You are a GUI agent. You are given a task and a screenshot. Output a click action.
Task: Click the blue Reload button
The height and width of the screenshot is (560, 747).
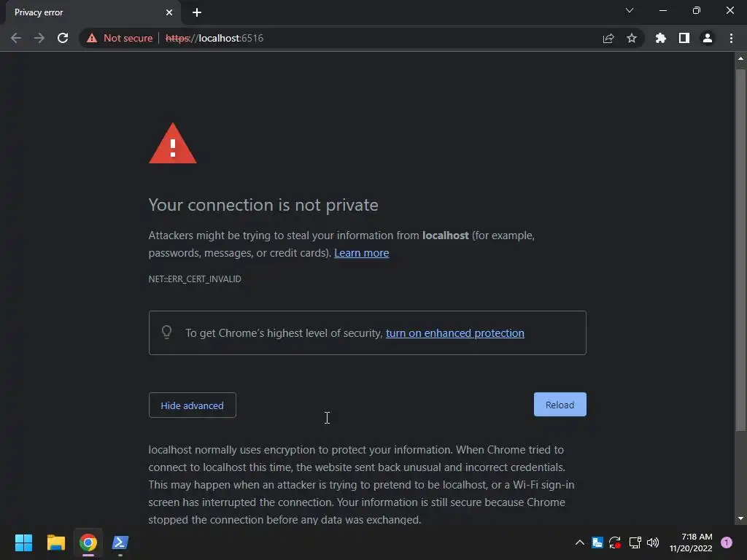coord(560,404)
